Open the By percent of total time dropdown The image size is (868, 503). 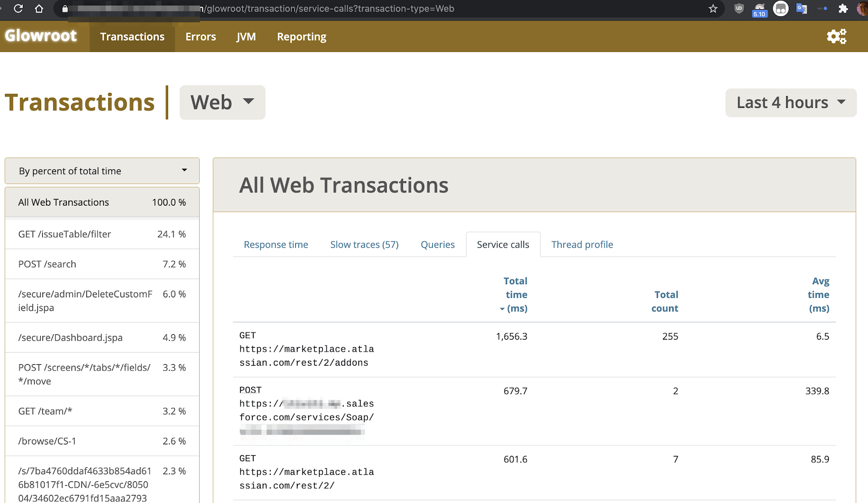(102, 171)
